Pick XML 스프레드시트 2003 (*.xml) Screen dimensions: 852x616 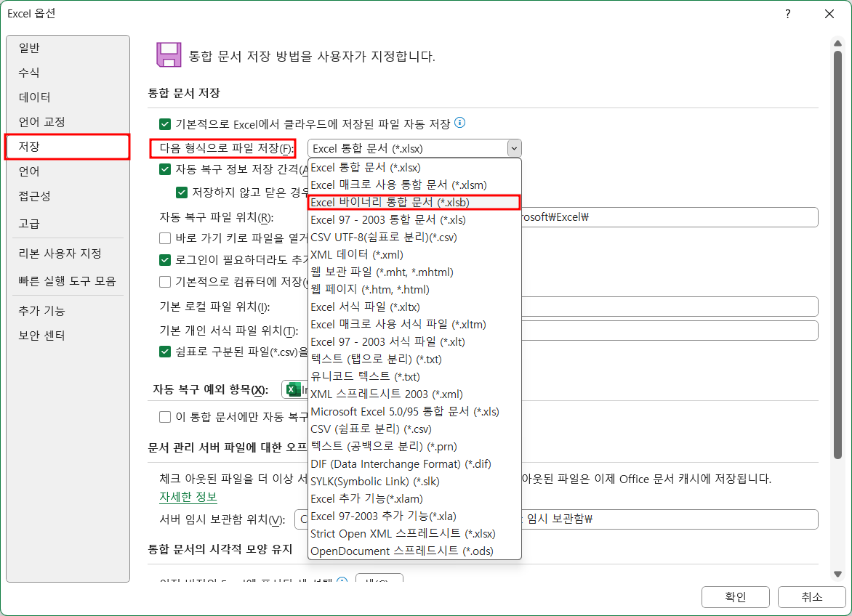[x=414, y=394]
